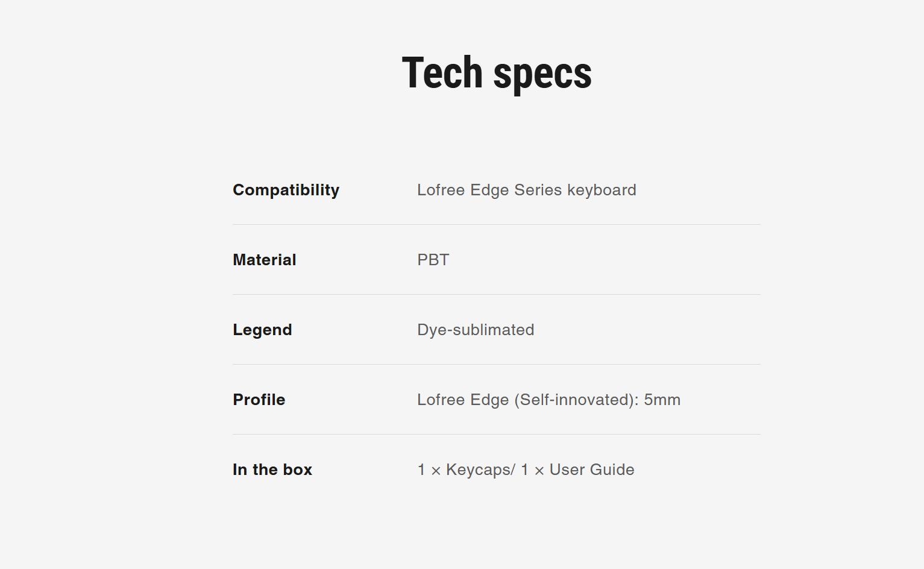Click the In the box label
Viewport: 924px width, 569px height.
[272, 470]
